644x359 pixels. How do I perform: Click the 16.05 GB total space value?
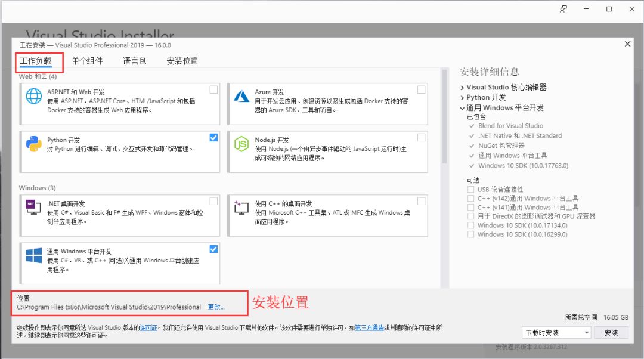point(615,317)
